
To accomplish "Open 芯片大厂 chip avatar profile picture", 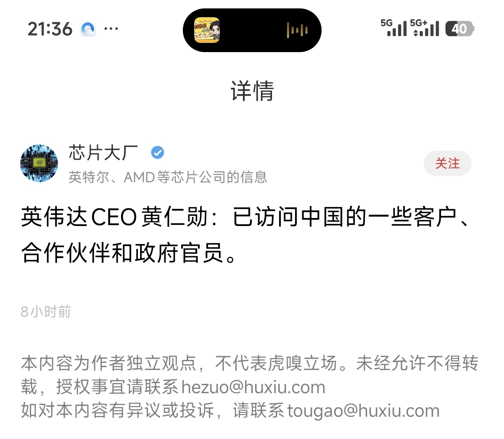I will (39, 163).
